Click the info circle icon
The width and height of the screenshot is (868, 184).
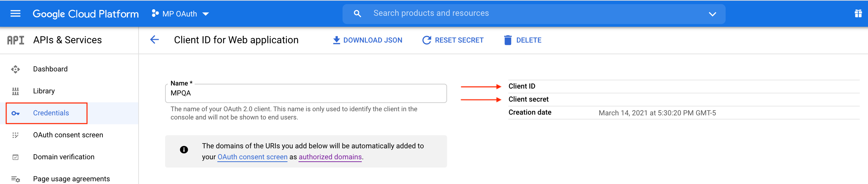tap(184, 150)
